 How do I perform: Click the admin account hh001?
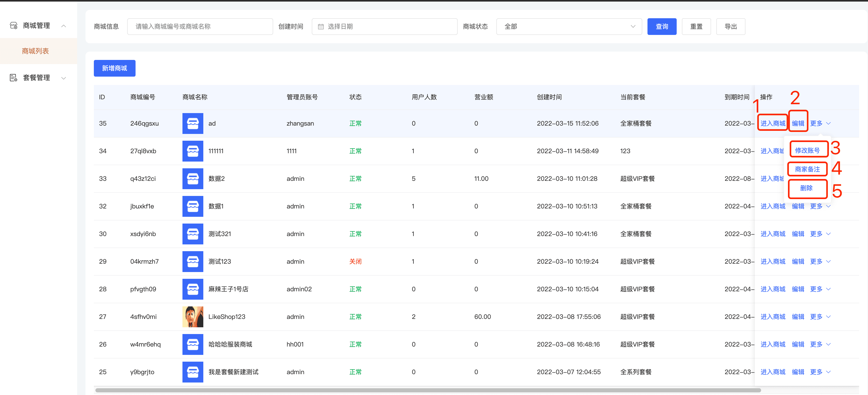pos(295,344)
